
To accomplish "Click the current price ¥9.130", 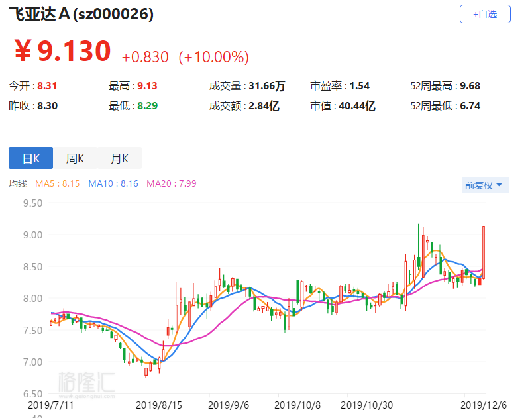I will pos(63,51).
